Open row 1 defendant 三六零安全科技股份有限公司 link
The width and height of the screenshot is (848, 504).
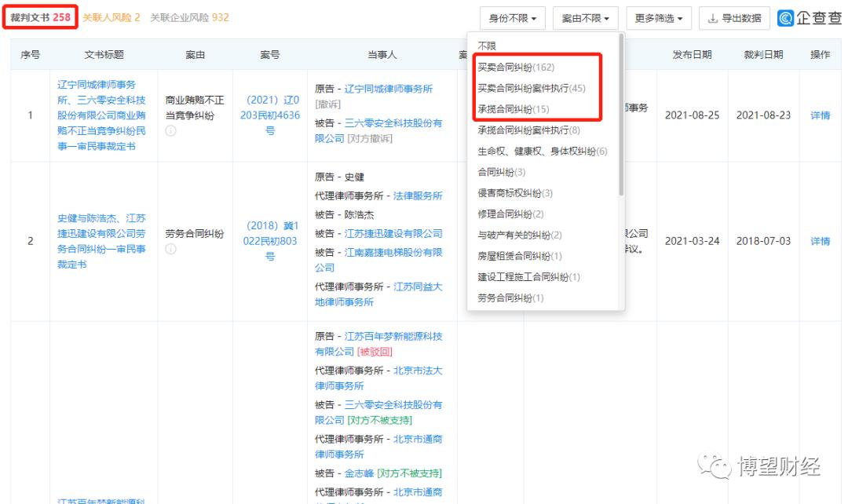point(378,131)
